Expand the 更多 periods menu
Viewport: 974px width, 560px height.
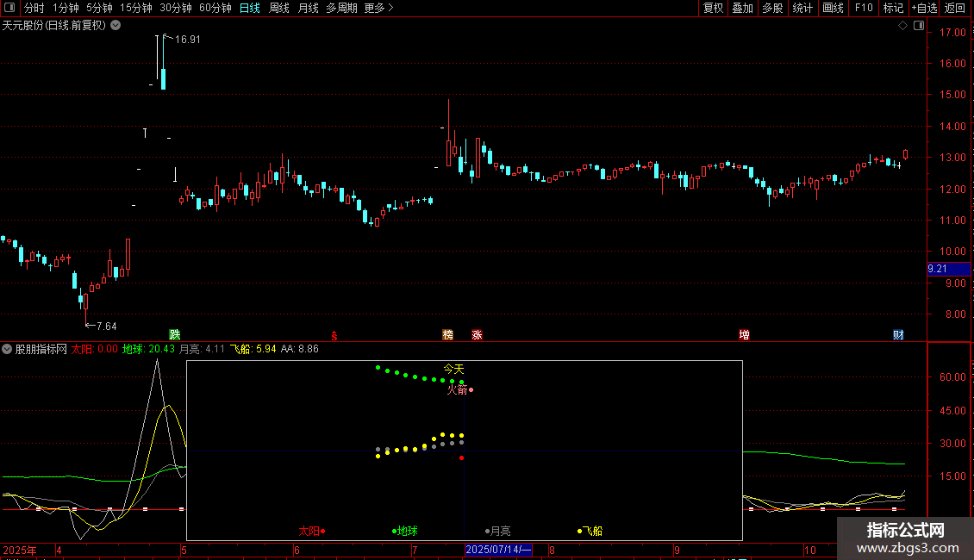coord(379,8)
